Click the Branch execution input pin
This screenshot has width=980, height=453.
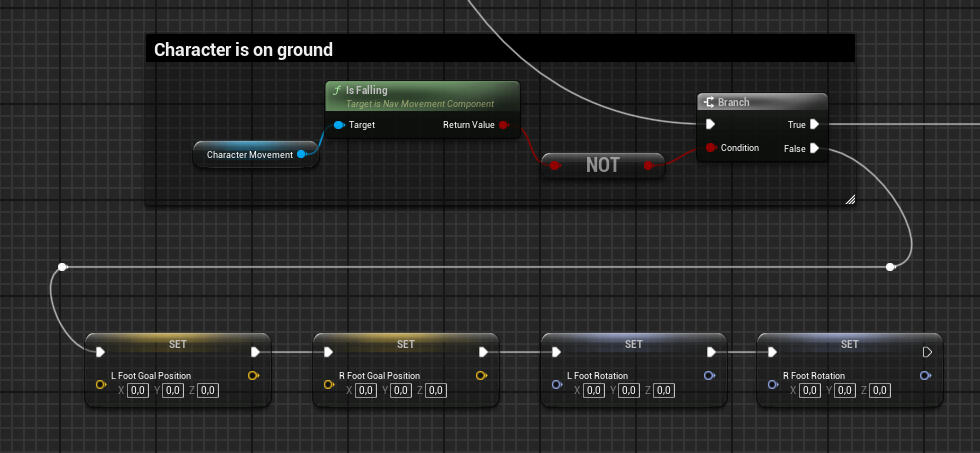710,125
